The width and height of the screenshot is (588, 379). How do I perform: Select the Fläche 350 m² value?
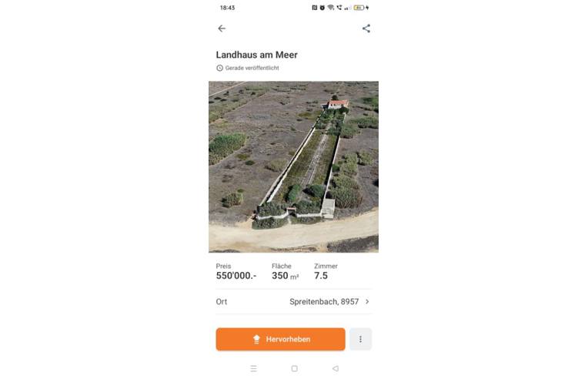285,276
